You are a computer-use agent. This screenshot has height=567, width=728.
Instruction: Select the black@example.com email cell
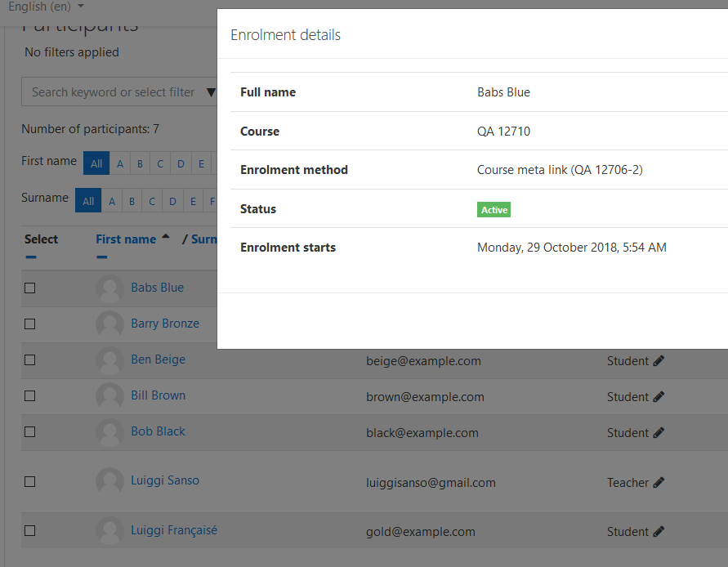click(x=422, y=433)
